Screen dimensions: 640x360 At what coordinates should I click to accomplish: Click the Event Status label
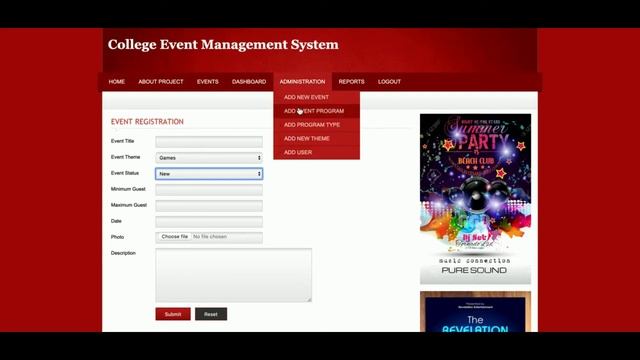click(125, 173)
